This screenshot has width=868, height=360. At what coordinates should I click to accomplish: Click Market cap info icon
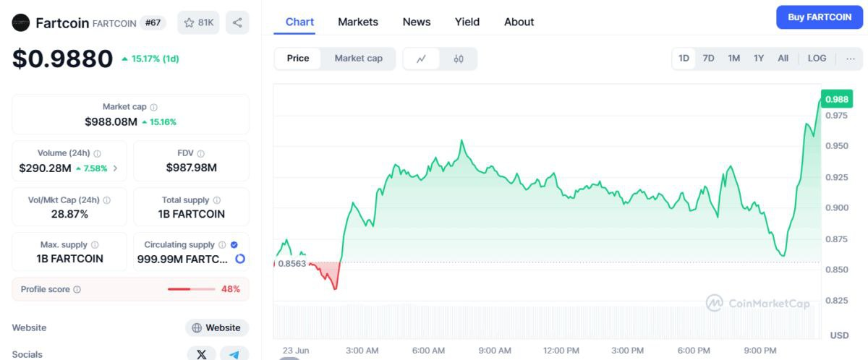[x=153, y=107]
